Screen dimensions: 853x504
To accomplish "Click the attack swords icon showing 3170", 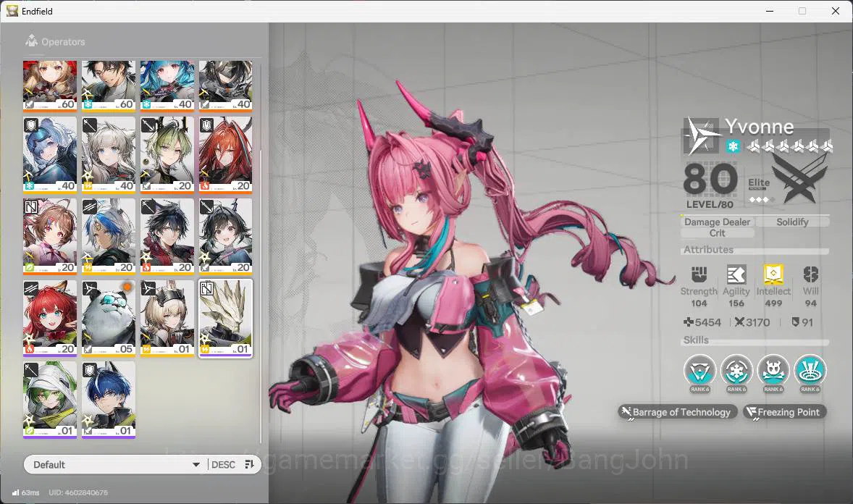I will pyautogui.click(x=739, y=322).
